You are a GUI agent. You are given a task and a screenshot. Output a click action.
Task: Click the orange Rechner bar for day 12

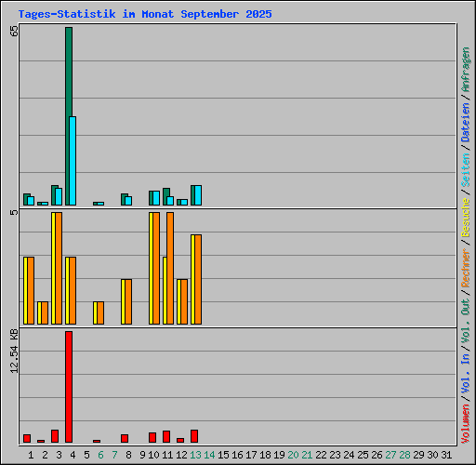point(184,301)
